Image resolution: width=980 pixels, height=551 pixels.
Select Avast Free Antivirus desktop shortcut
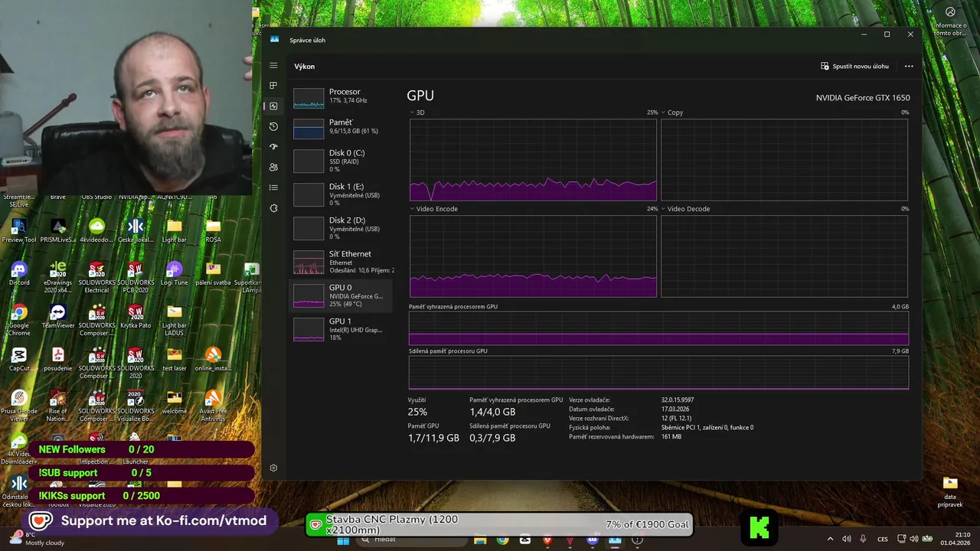[x=213, y=406]
